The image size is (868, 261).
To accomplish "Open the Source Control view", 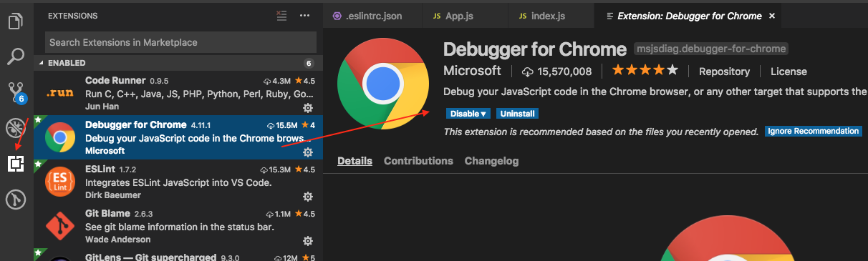I will point(16,92).
